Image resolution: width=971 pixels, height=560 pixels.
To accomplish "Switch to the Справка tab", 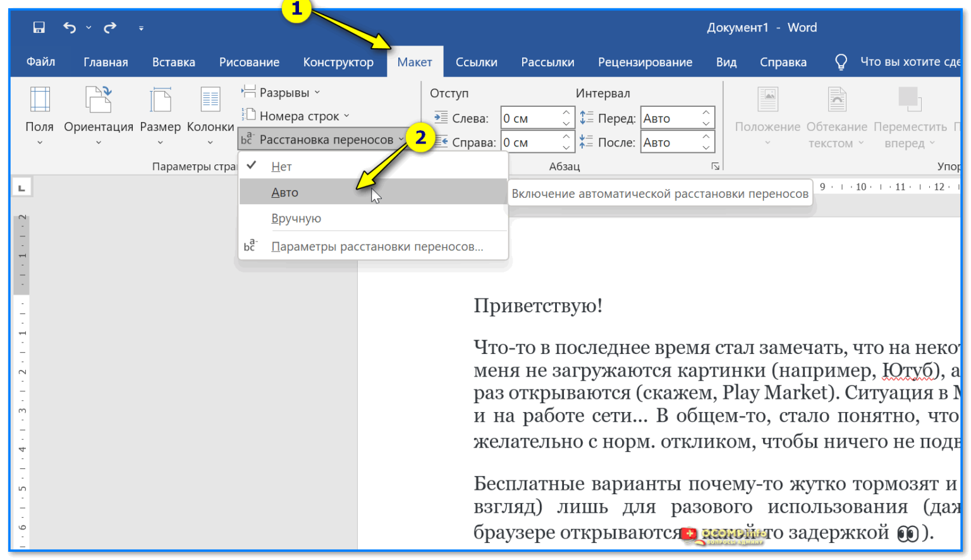I will pyautogui.click(x=783, y=62).
